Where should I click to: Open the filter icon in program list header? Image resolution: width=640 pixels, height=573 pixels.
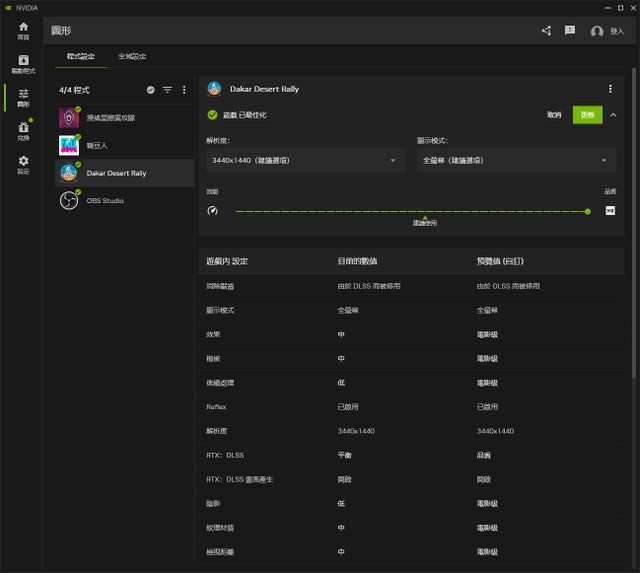coord(167,90)
